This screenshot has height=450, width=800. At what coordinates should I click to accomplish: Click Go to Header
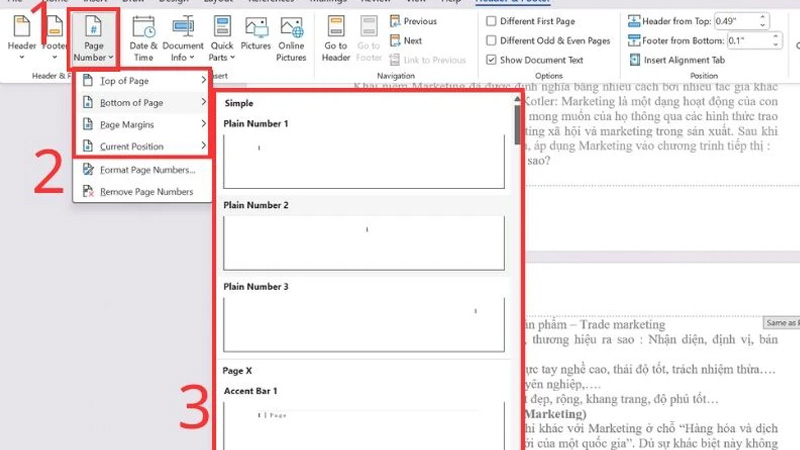coord(336,39)
